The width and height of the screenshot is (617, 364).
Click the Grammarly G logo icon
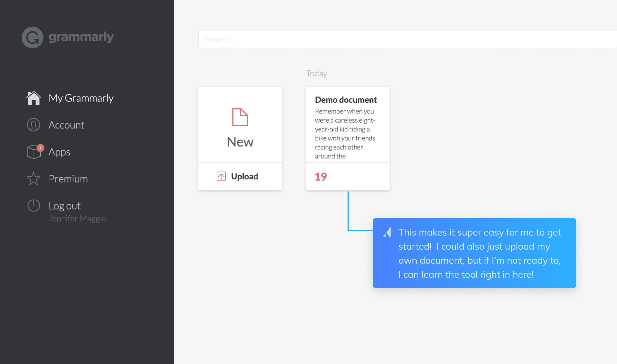click(32, 37)
